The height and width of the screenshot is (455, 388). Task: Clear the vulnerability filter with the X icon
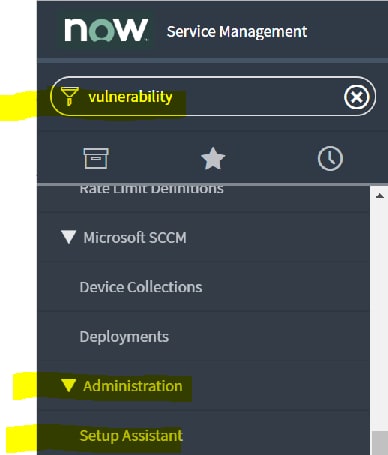point(357,97)
